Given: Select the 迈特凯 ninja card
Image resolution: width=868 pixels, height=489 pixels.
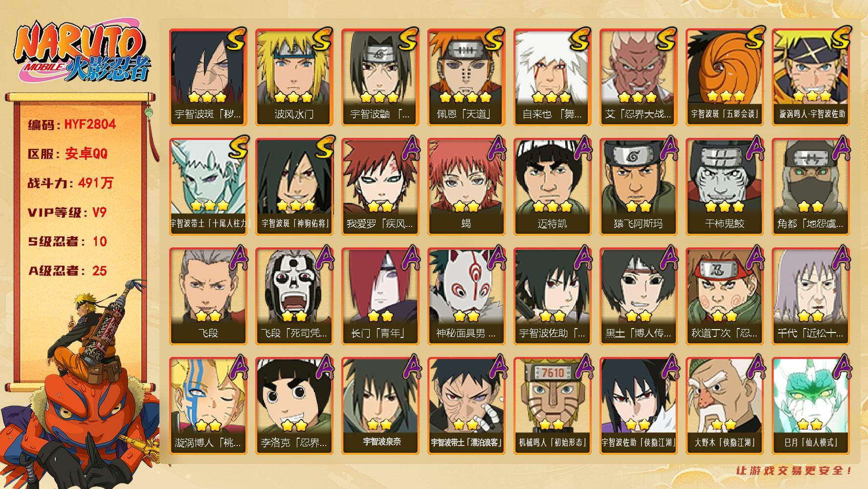Looking at the screenshot, I should [552, 187].
